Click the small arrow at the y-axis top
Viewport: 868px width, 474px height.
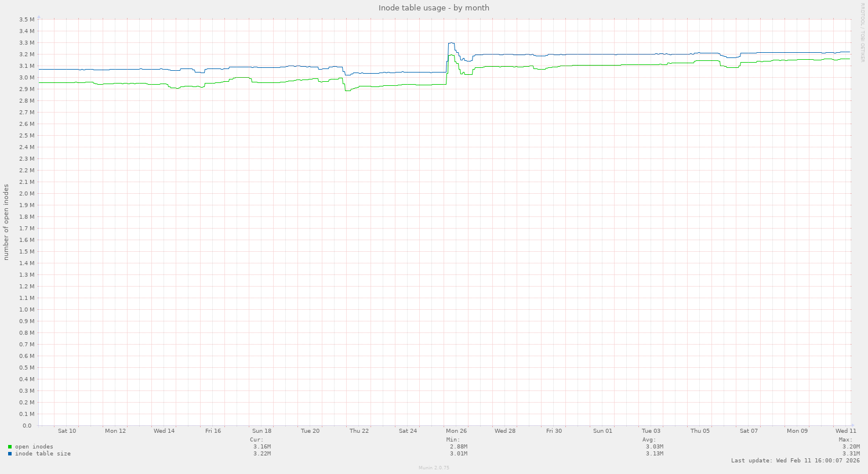(x=38, y=17)
